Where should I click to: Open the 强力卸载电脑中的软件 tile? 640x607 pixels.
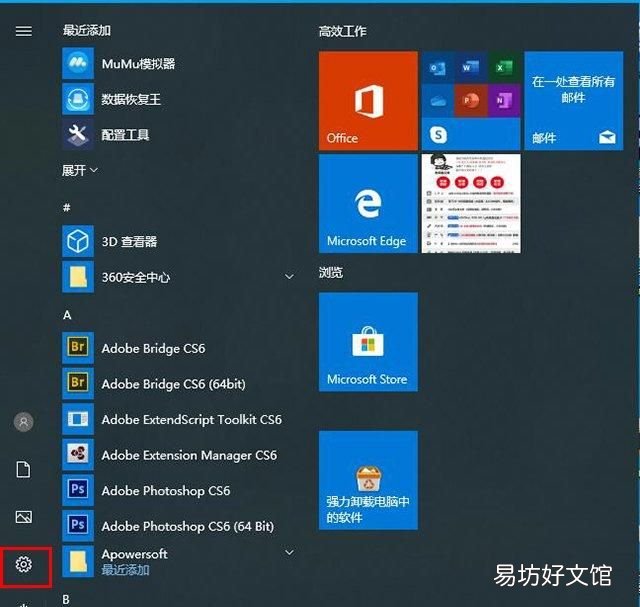click(368, 480)
